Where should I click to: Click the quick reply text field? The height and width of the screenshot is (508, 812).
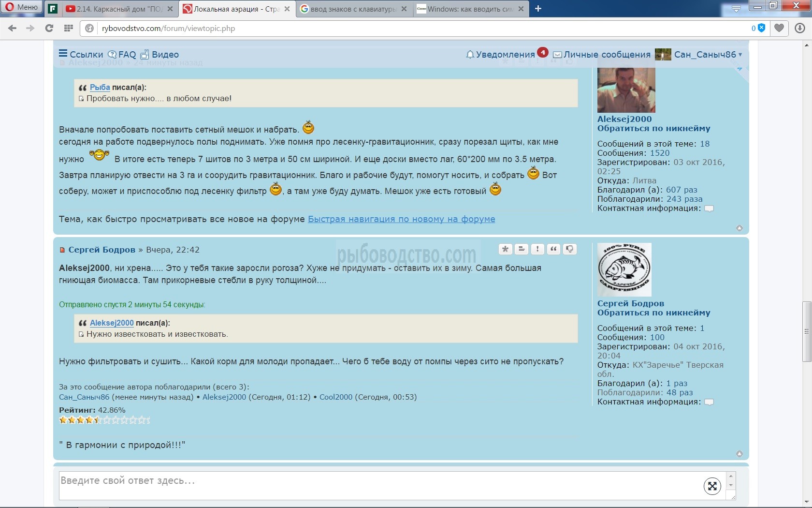point(392,486)
